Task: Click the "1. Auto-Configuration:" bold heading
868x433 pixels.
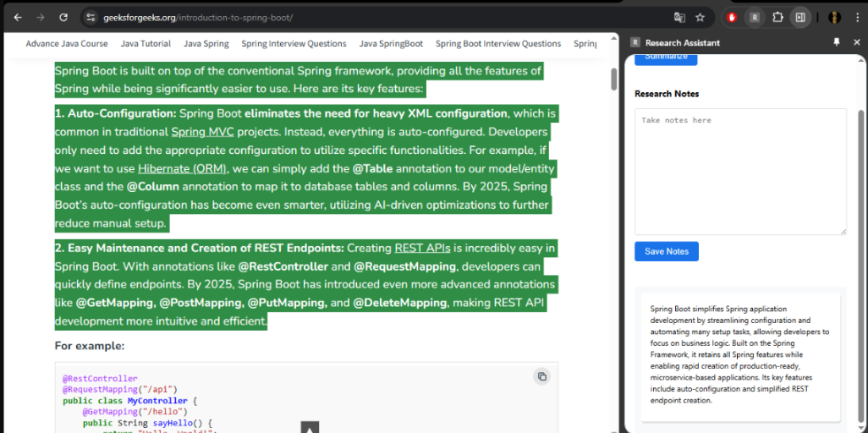Action: coord(115,114)
